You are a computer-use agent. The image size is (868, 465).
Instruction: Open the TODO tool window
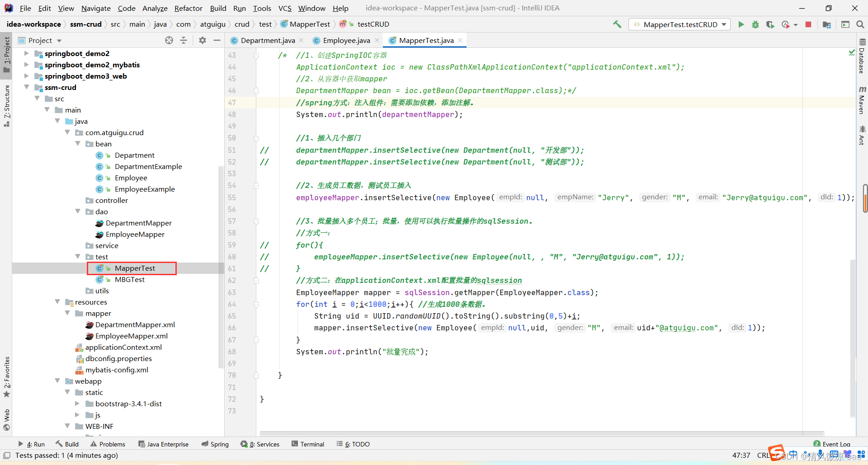click(353, 444)
